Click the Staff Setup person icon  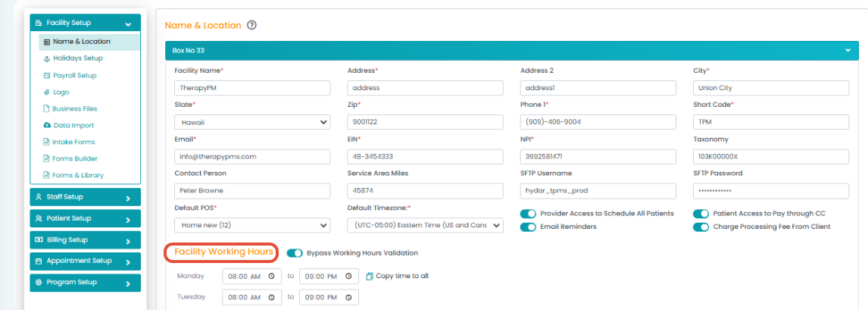point(39,197)
